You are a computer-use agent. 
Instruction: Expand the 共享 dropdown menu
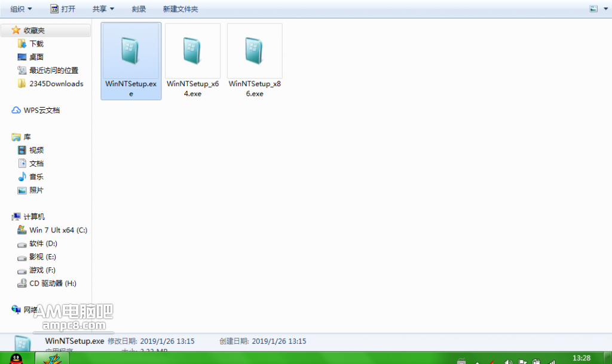coord(103,9)
